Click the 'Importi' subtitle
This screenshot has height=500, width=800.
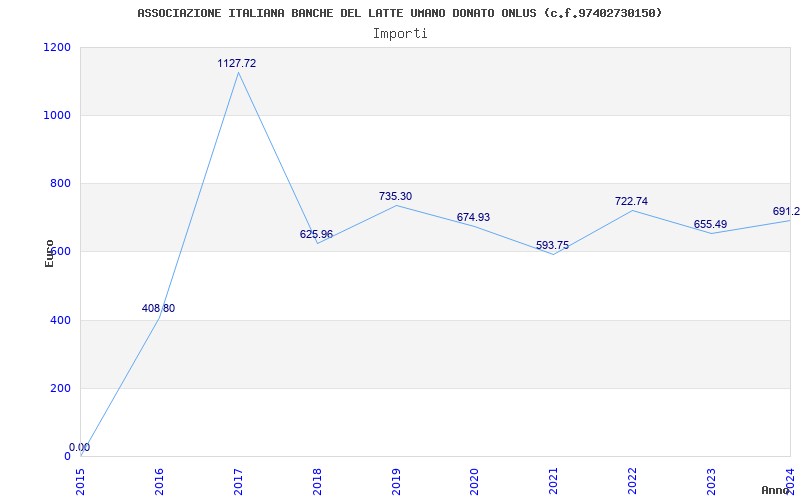pos(400,34)
